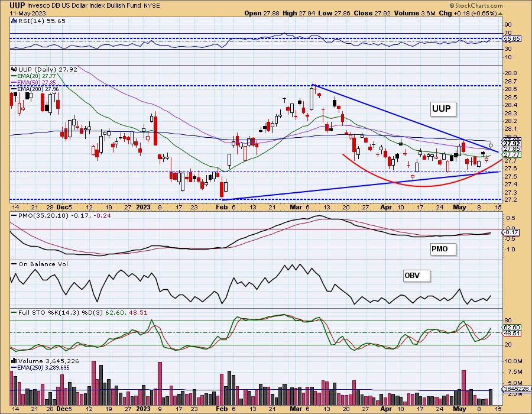This screenshot has height=414, width=532.
Task: Click the small icon before the RSI(14) legend
Action: pos(14,21)
